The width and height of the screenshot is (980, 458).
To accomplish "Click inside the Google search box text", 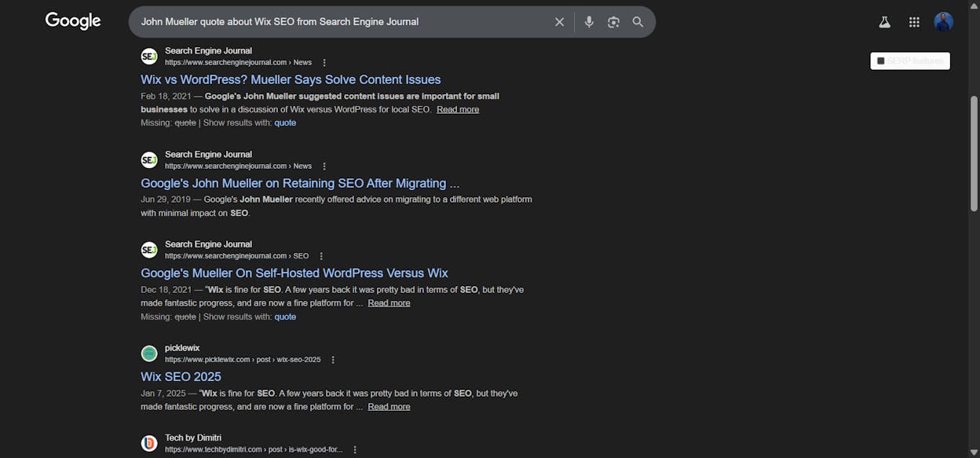I will click(x=280, y=22).
